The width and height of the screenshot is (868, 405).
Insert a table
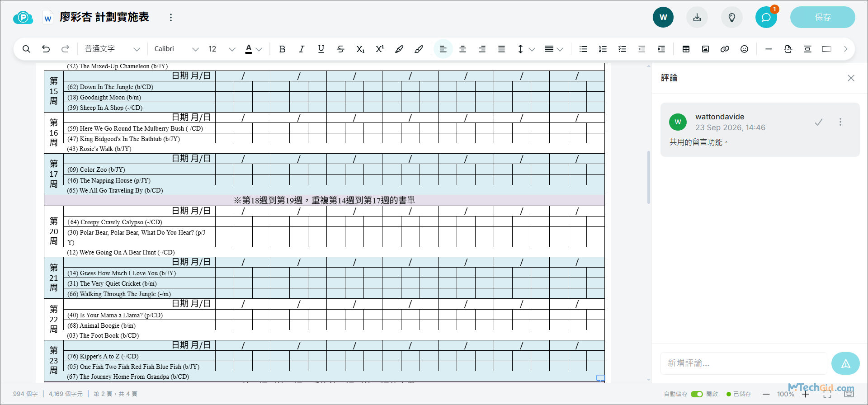click(686, 49)
